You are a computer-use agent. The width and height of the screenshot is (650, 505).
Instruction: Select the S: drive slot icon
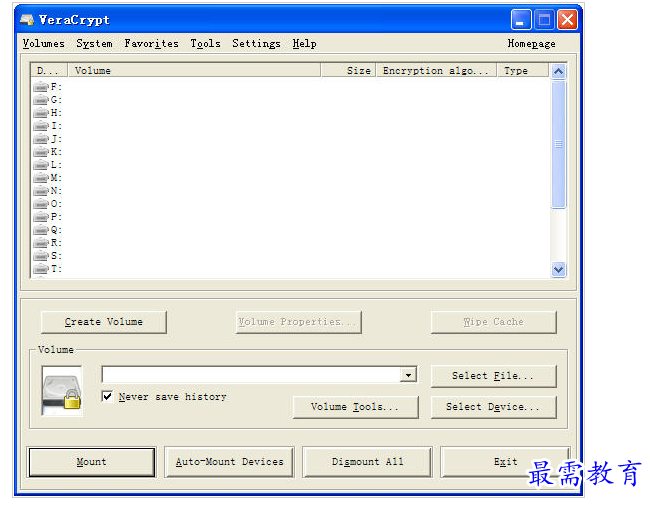[41, 256]
